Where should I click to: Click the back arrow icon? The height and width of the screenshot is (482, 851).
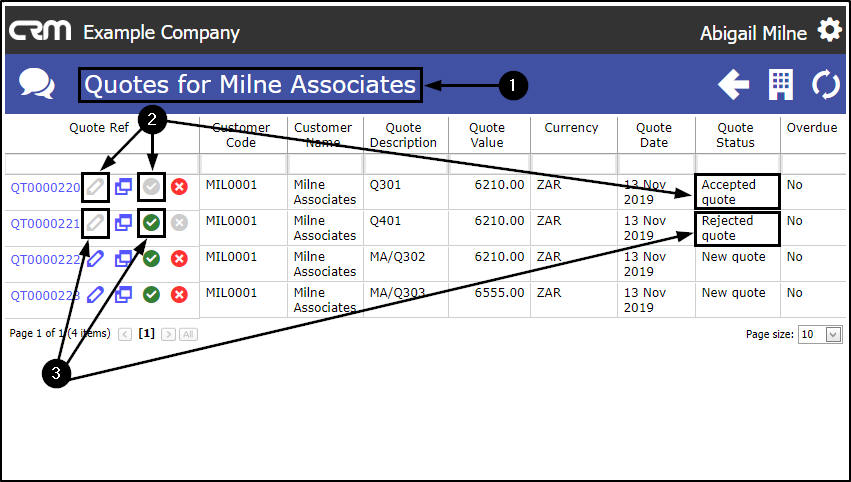point(733,85)
